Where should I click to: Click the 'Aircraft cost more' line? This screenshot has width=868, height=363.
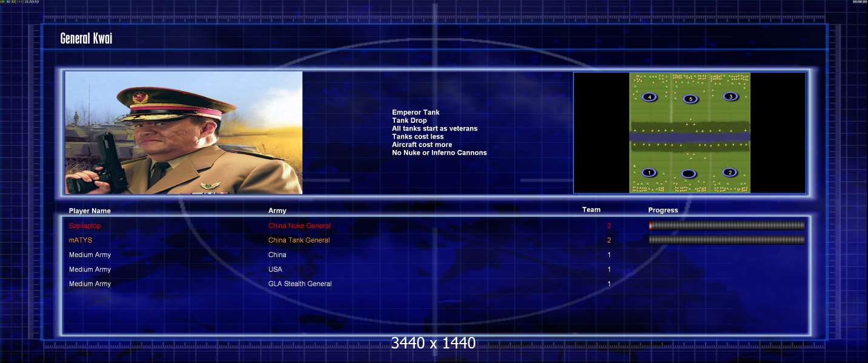422,145
